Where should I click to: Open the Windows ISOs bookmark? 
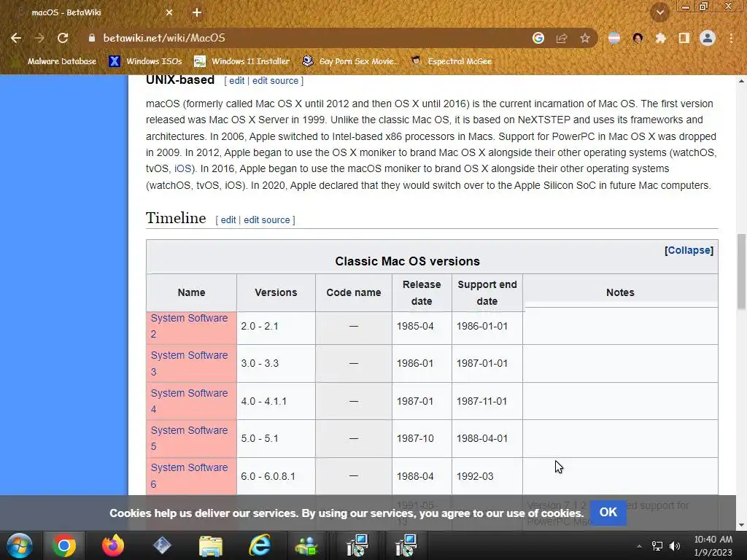pos(146,61)
